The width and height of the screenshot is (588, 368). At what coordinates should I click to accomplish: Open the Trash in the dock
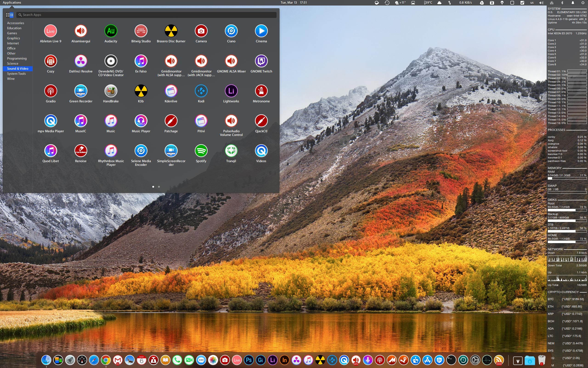542,360
